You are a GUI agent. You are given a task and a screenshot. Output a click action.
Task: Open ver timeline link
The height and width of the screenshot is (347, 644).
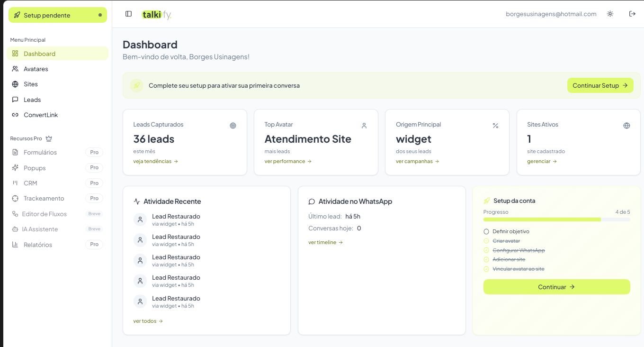326,242
